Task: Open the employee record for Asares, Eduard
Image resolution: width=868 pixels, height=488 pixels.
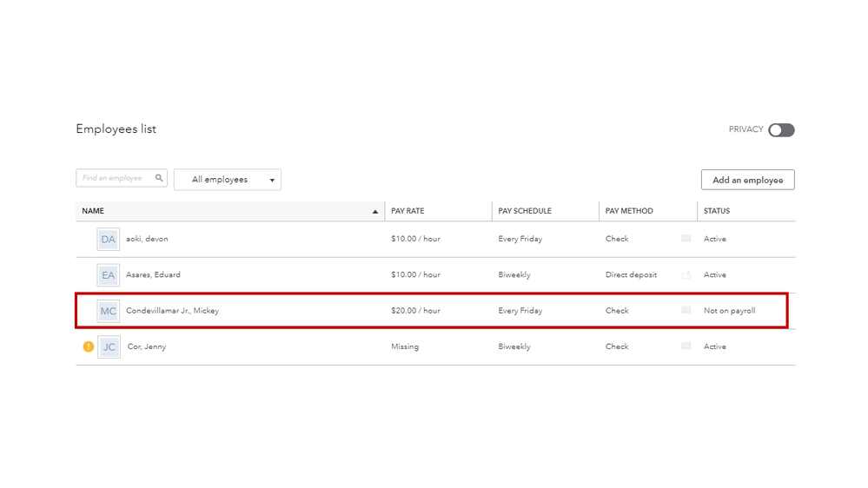Action: pyautogui.click(x=153, y=275)
